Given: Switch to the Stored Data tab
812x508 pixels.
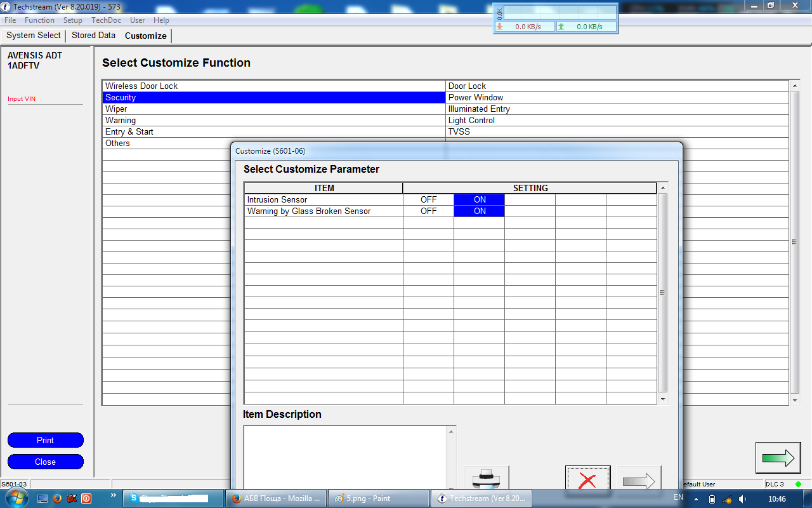Looking at the screenshot, I should click(x=93, y=36).
